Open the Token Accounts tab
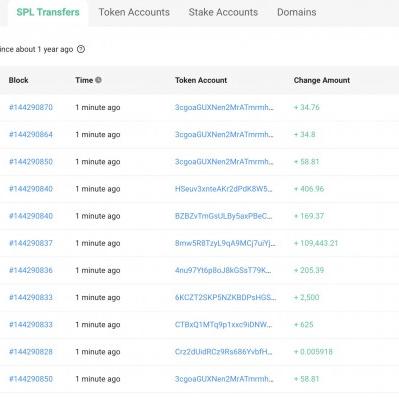Screen dimensions: 399x399 click(134, 12)
